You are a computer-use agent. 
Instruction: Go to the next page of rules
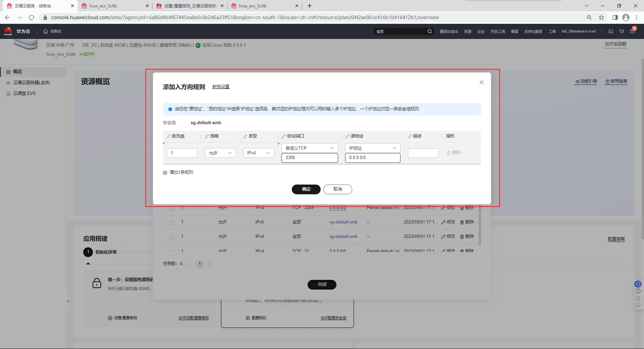[x=210, y=264]
